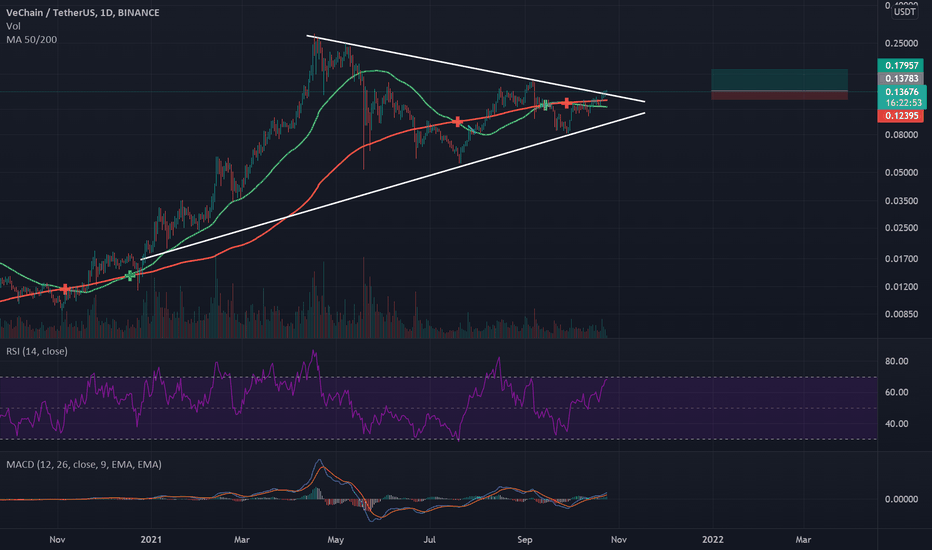The width and height of the screenshot is (932, 550).
Task: Click the Jul label on the time axis
Action: coord(429,540)
